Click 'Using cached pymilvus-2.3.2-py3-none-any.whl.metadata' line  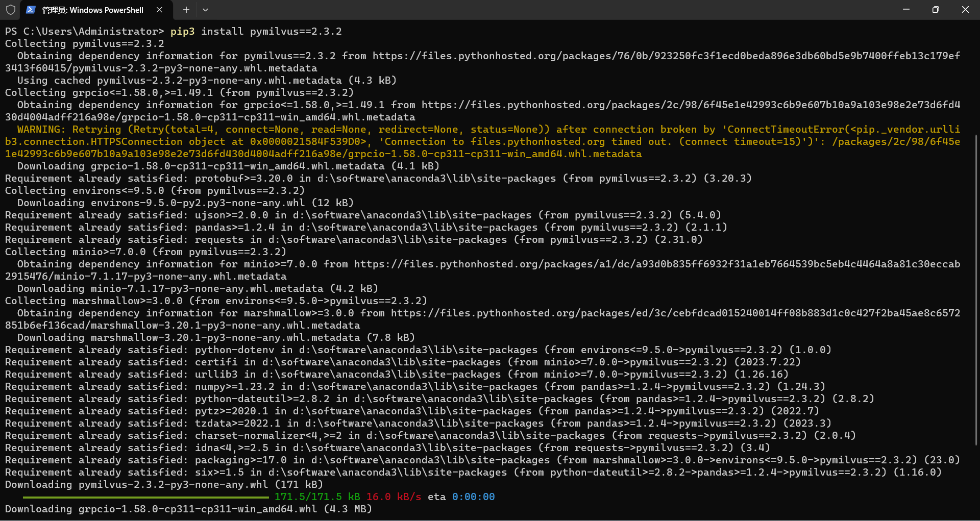pos(207,80)
